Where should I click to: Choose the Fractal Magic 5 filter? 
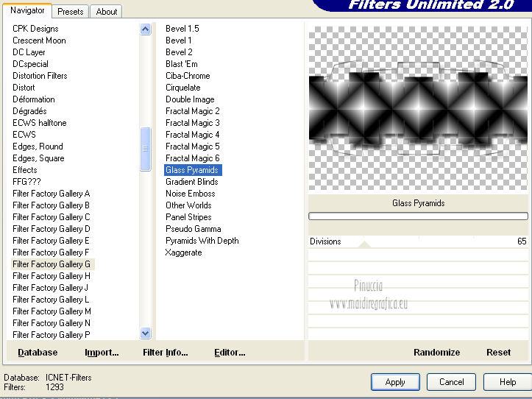192,146
